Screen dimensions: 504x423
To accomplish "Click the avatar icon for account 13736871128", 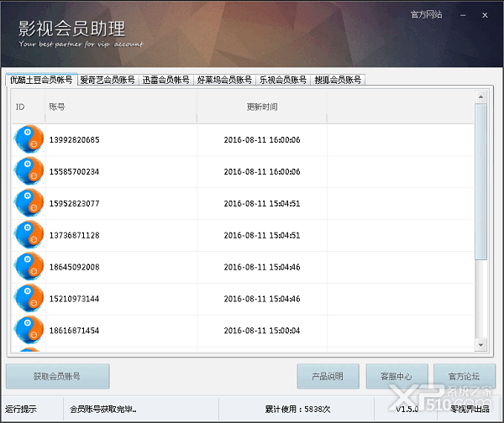I will pyautogui.click(x=29, y=234).
